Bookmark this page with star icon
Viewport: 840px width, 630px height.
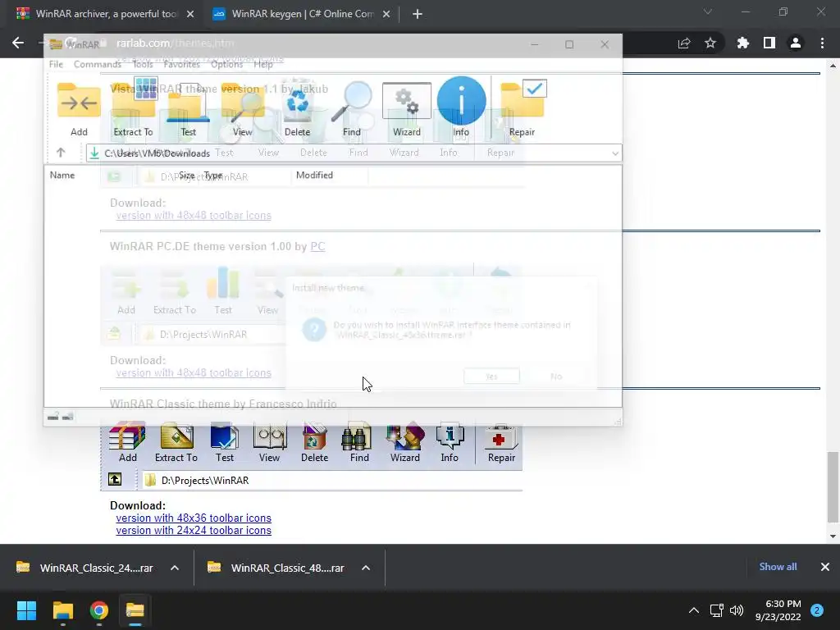click(x=710, y=43)
